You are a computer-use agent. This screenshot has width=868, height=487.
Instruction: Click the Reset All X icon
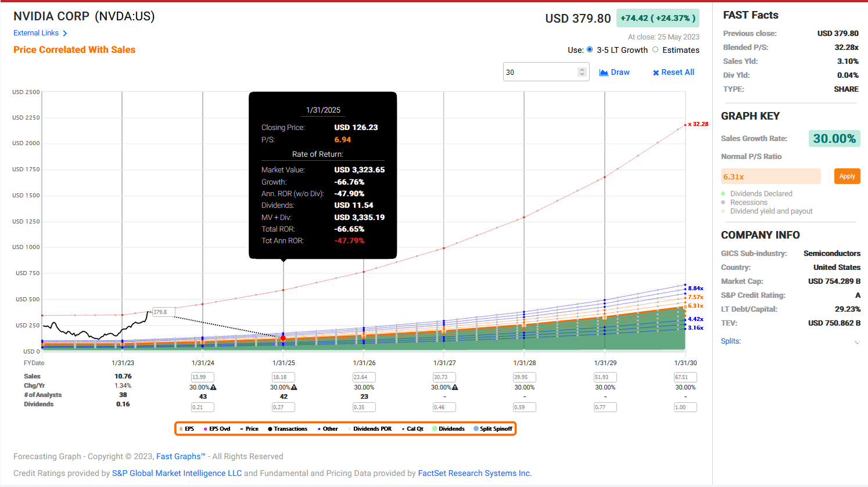point(656,73)
